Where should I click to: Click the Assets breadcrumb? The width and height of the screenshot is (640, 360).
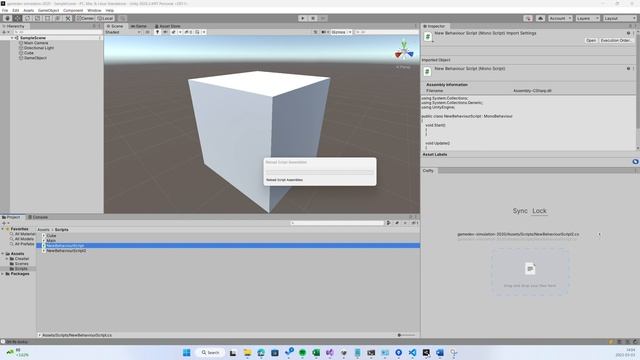pos(43,230)
